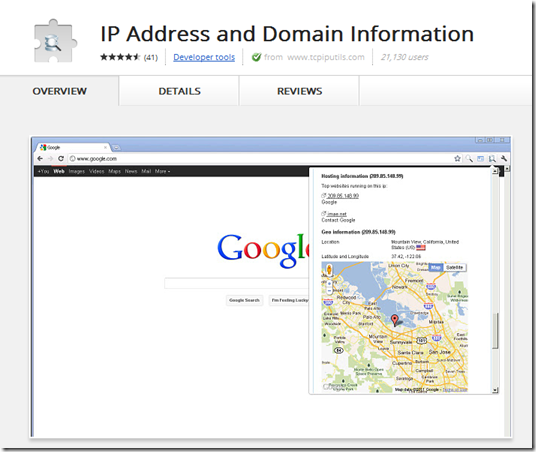536x452 pixels.
Task: Click the magnifier extension icon in toolbar
Action: (x=469, y=159)
